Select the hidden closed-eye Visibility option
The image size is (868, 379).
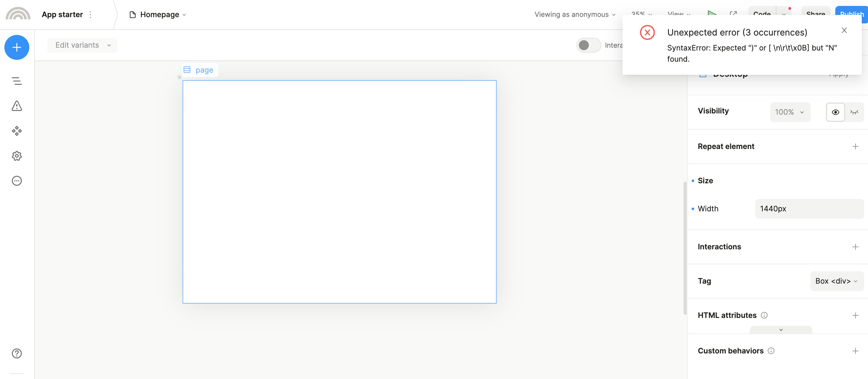(x=854, y=112)
